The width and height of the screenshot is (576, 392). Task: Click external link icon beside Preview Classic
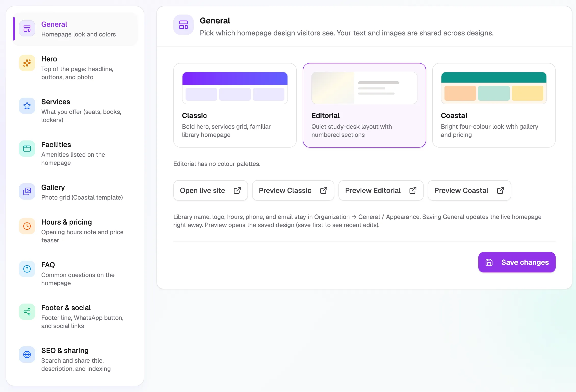click(324, 190)
